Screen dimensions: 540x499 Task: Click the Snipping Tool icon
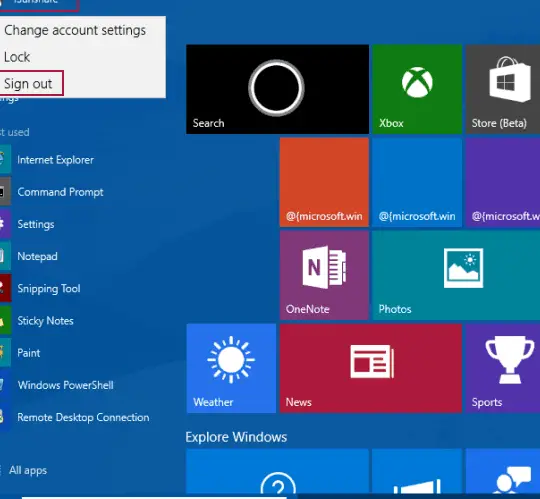tap(5, 289)
